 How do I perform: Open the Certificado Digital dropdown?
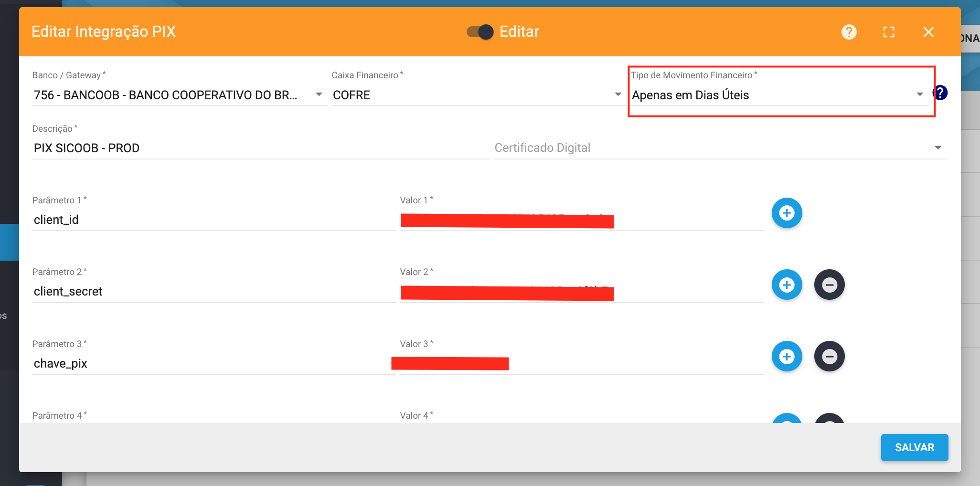tap(720, 148)
